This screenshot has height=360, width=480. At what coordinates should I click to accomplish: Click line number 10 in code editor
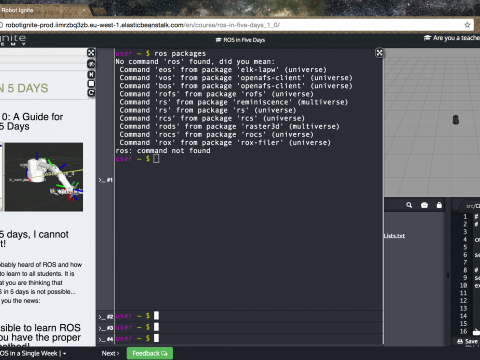[463, 286]
